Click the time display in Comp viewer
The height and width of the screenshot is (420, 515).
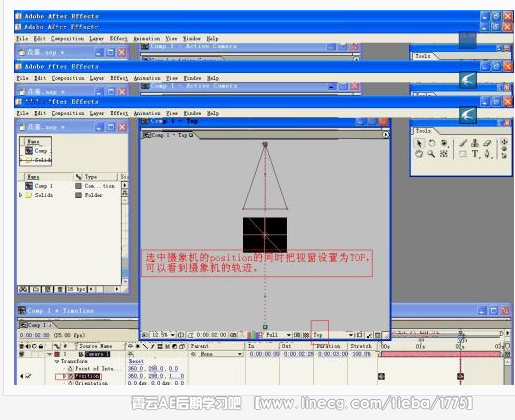point(211,335)
